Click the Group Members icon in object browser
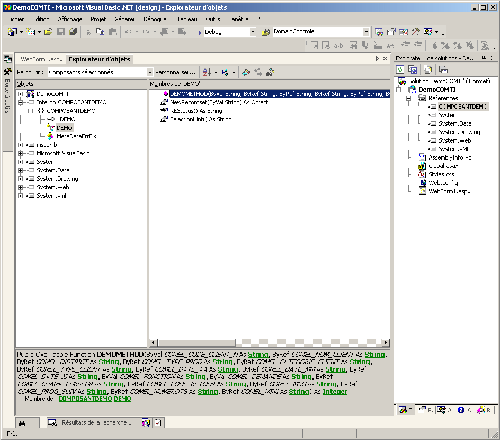Image resolution: width=500 pixels, height=440 pixels. [225, 72]
